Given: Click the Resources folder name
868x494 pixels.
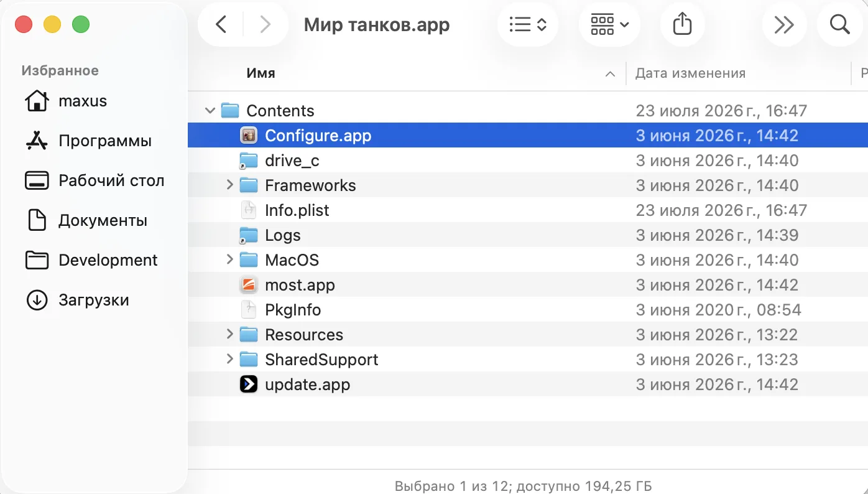Looking at the screenshot, I should 304,335.
